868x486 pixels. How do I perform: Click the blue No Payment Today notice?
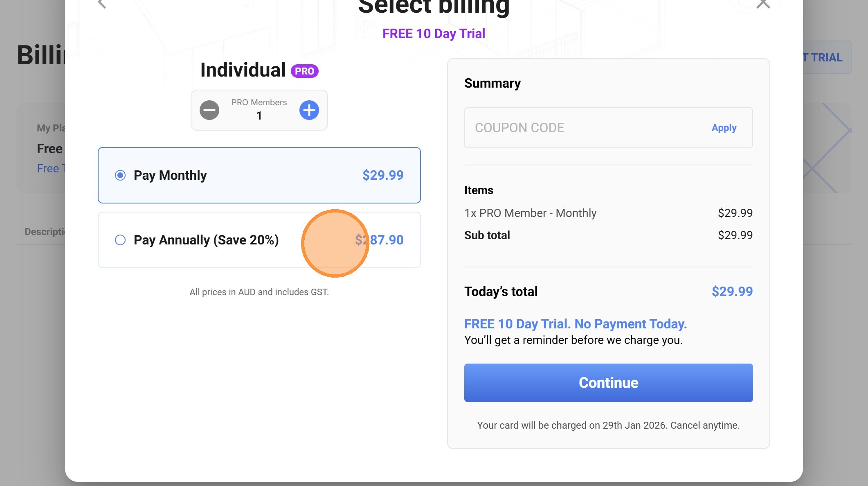click(x=575, y=324)
